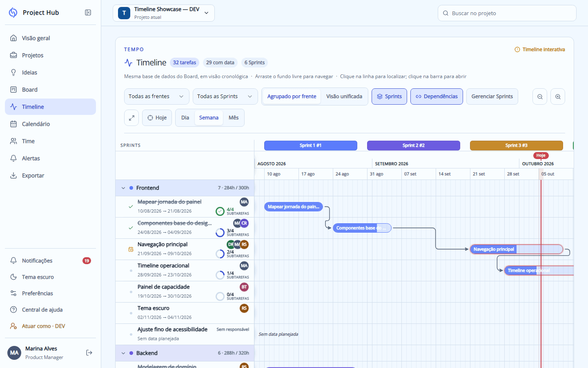The height and width of the screenshot is (368, 588).
Task: Collapse the Backend group
Action: click(x=123, y=353)
